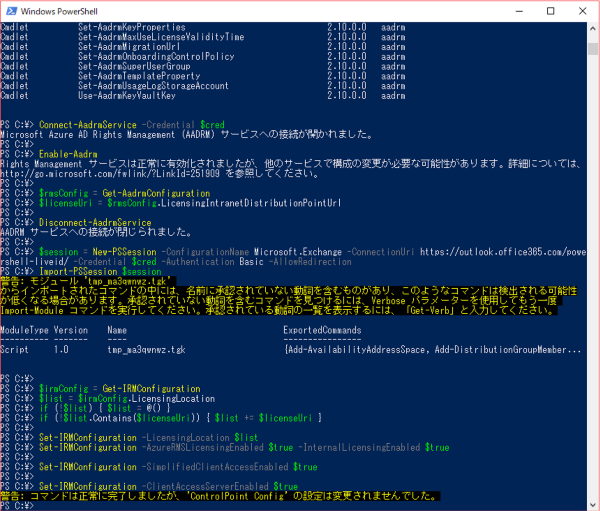Click LicensingIntranetDistributionPointUrl text
The image size is (600, 511).
(x=251, y=203)
